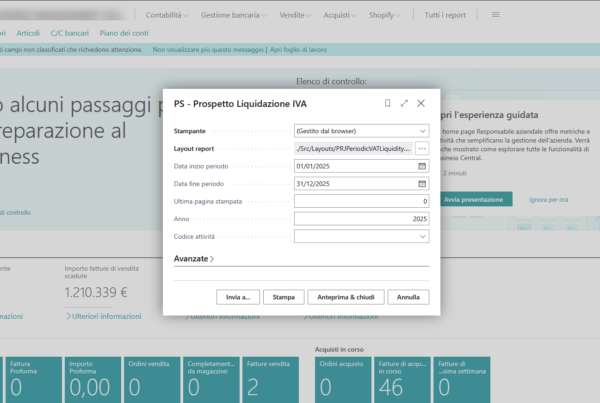Open the Gestione bancaria menu
The height and width of the screenshot is (403, 600).
(x=233, y=15)
